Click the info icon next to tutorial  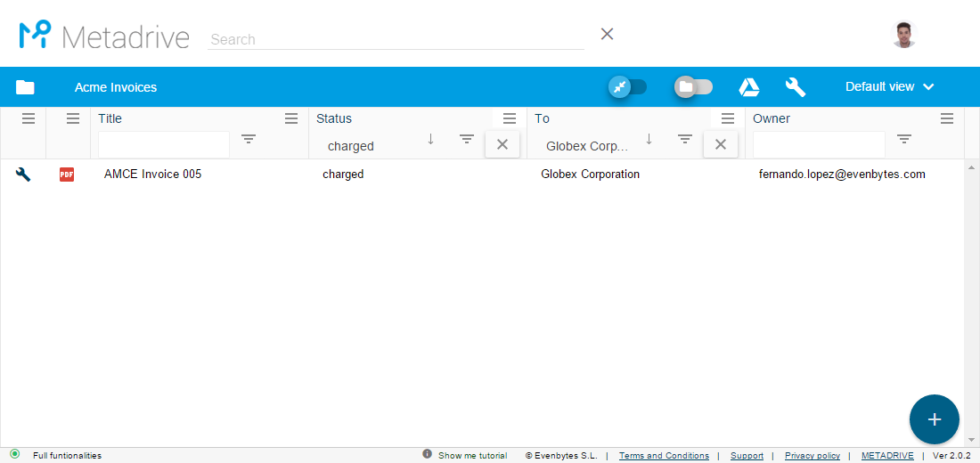coord(428,453)
